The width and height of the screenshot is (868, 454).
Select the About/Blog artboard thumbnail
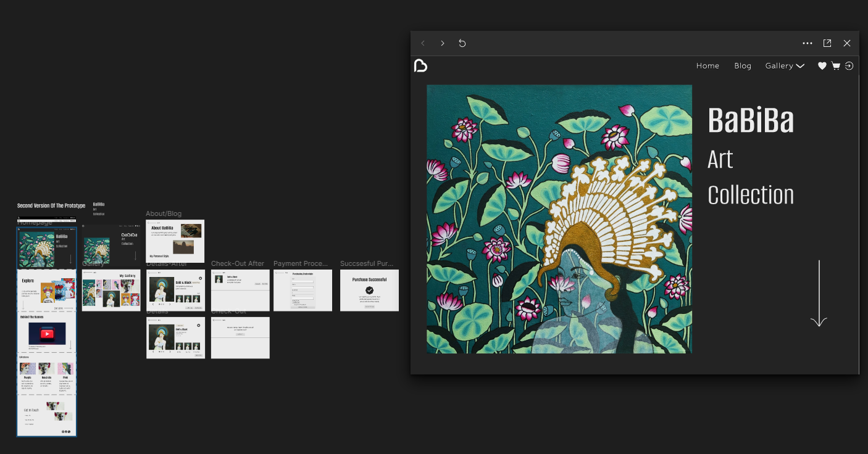tap(175, 241)
